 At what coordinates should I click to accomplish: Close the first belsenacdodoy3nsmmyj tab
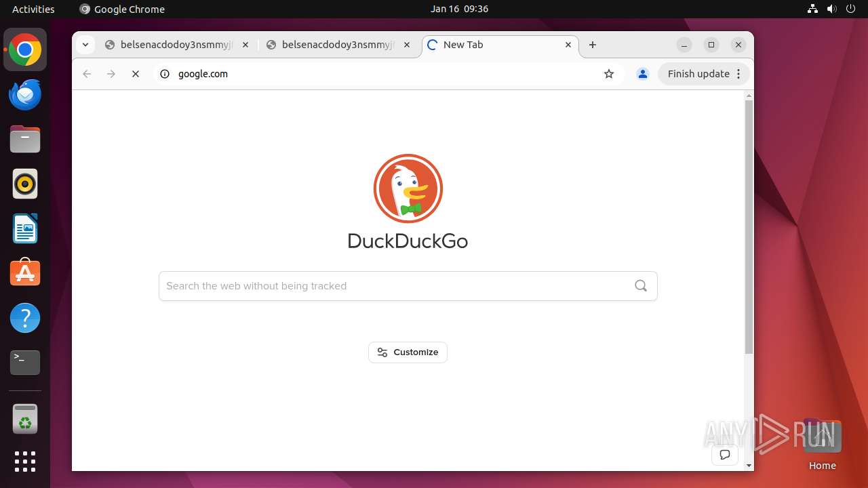click(245, 45)
